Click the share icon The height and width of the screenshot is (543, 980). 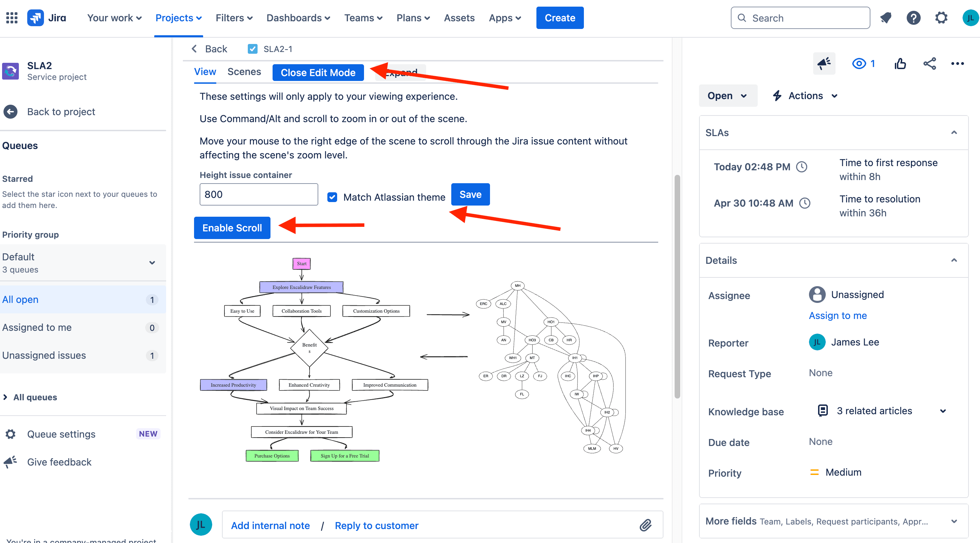pyautogui.click(x=929, y=64)
